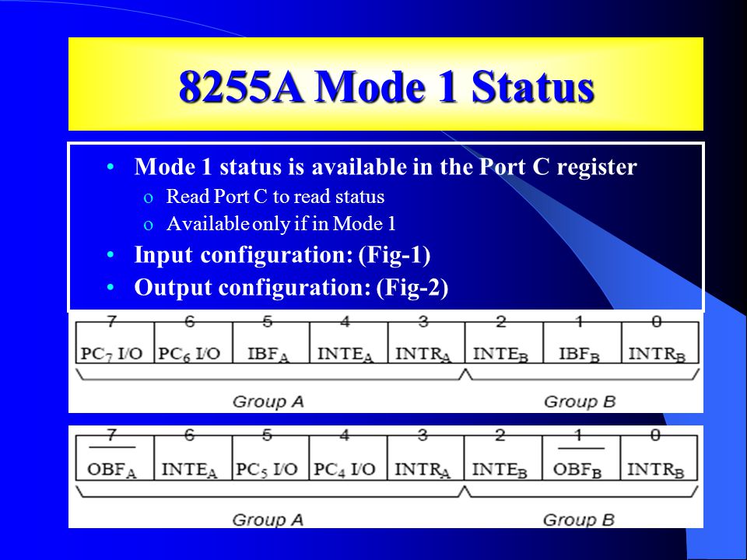Click the "INTEA" cell next to IBFA
The height and width of the screenshot is (560, 747).
coord(349,343)
